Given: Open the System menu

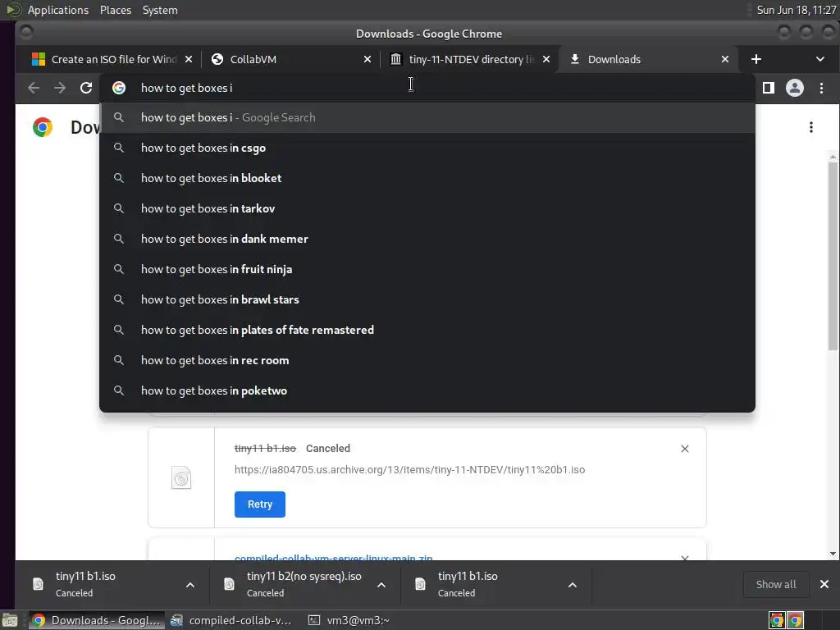Looking at the screenshot, I should point(160,10).
